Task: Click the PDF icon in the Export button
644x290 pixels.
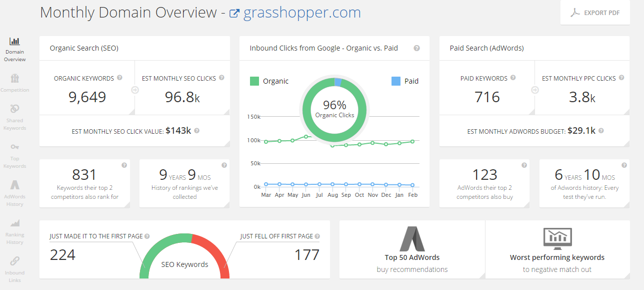Action: coord(575,13)
